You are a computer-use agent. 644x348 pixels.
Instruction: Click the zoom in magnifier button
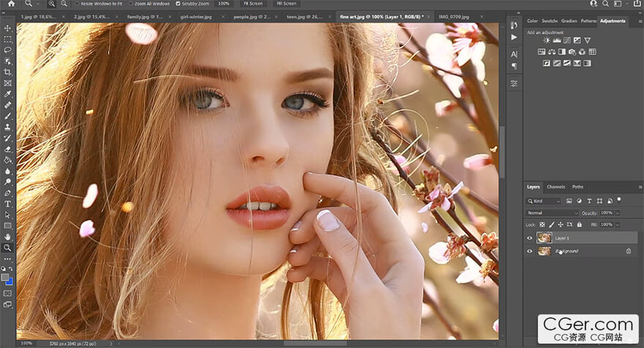pos(50,4)
